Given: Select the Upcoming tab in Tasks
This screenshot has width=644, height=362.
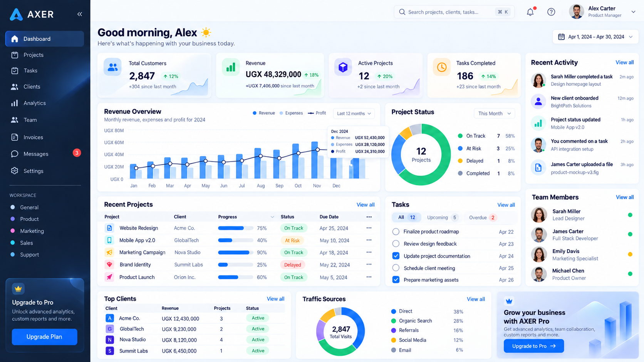Looking at the screenshot, I should pos(442,217).
